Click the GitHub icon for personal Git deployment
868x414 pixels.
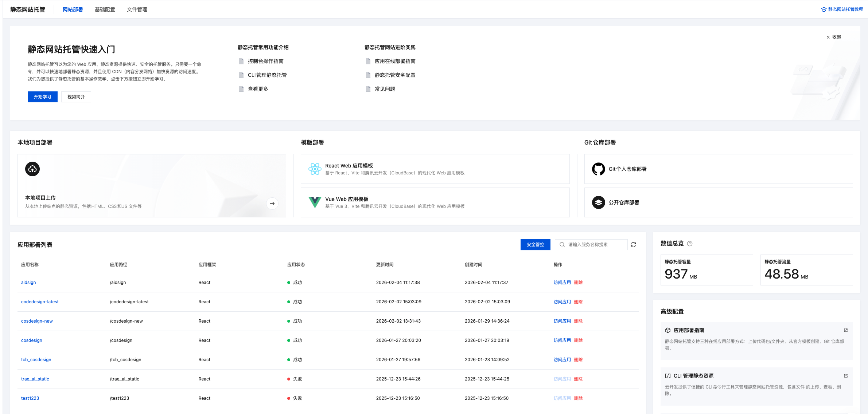(x=598, y=169)
